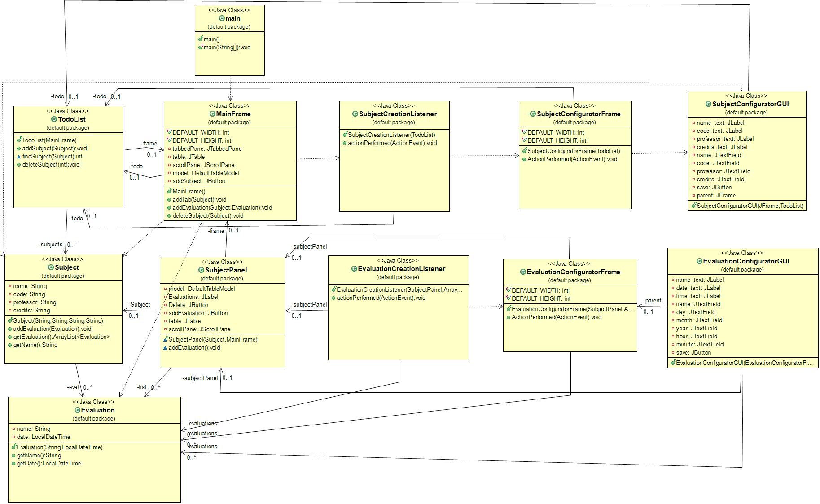Click green method icon beside deleteSubject(int):void
The height and width of the screenshot is (504, 820).
pyautogui.click(x=19, y=165)
